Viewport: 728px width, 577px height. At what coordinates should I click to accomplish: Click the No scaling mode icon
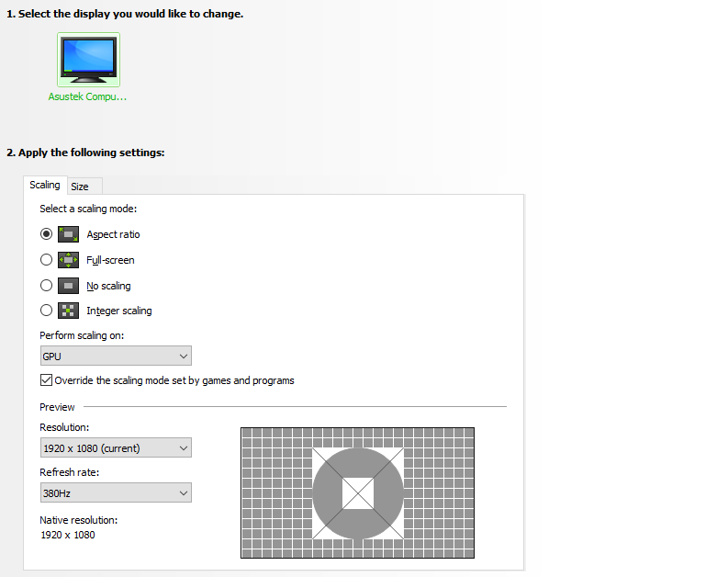69,286
